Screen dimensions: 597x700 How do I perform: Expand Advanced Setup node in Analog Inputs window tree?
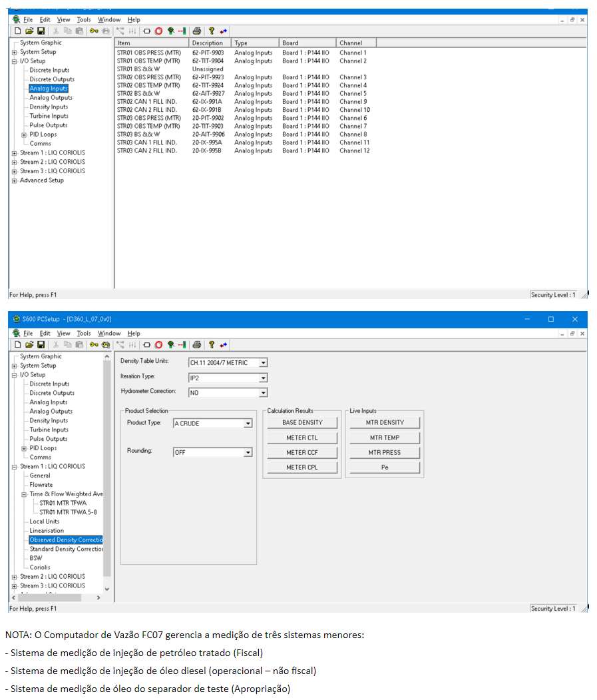[x=14, y=180]
